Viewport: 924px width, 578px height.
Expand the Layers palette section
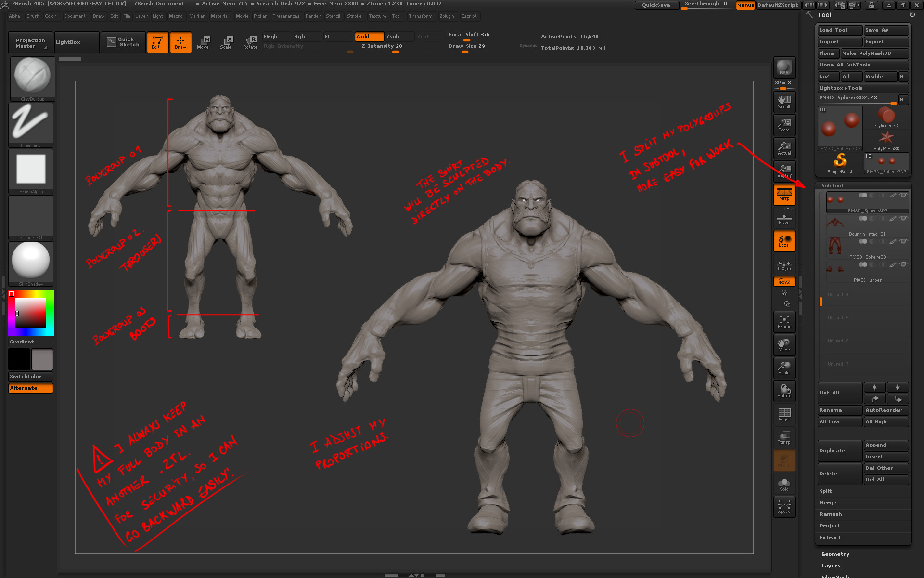pos(831,566)
